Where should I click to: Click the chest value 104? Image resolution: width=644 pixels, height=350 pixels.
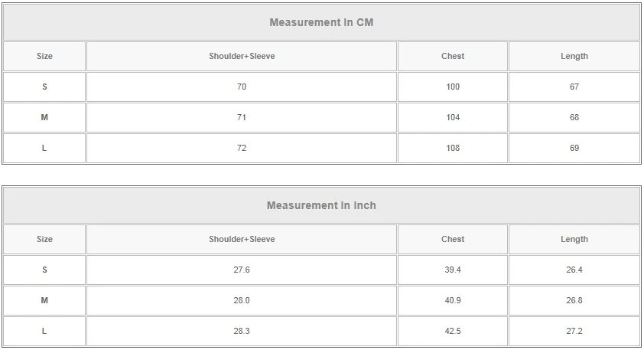453,117
